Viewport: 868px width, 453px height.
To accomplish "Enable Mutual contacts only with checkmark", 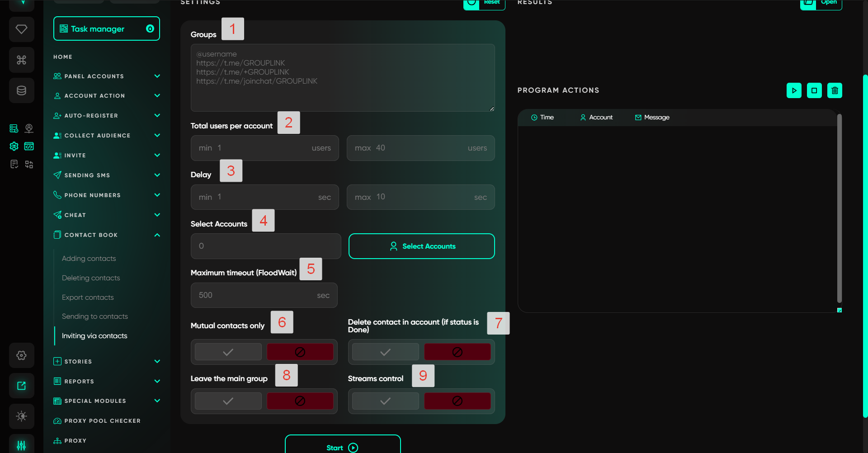I will click(x=228, y=352).
